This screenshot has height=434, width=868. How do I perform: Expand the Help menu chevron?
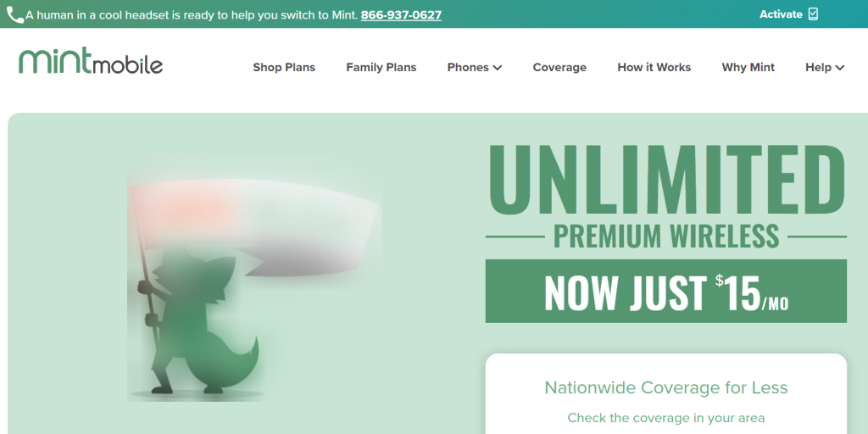point(840,68)
